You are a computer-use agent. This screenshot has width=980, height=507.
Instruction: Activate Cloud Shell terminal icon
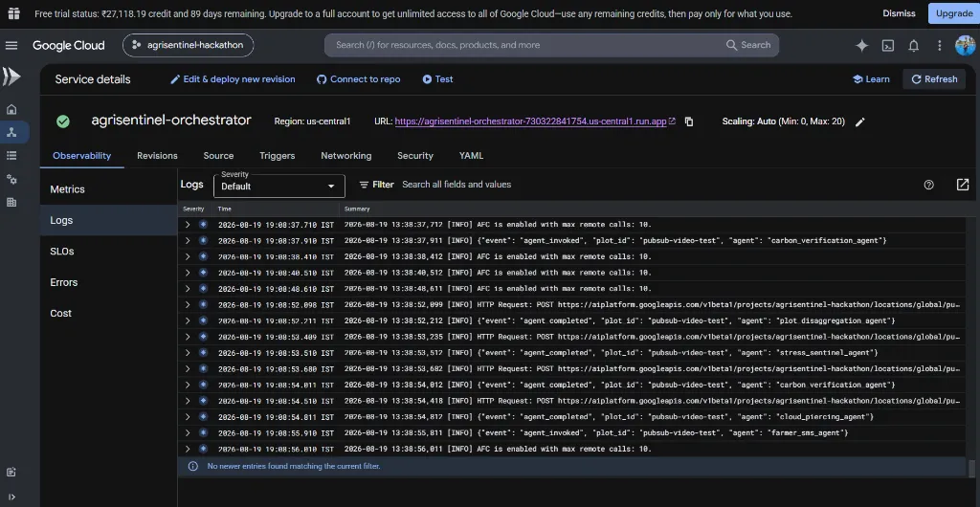pos(887,46)
